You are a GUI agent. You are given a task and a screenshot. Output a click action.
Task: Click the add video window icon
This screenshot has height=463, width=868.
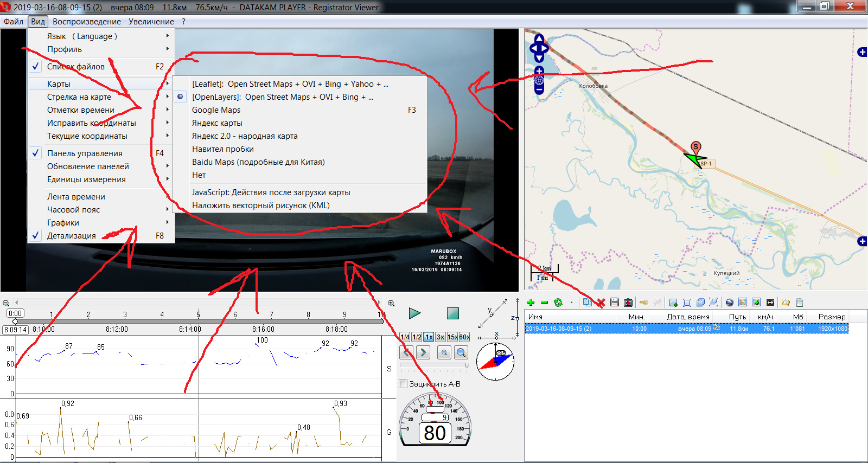click(x=673, y=303)
